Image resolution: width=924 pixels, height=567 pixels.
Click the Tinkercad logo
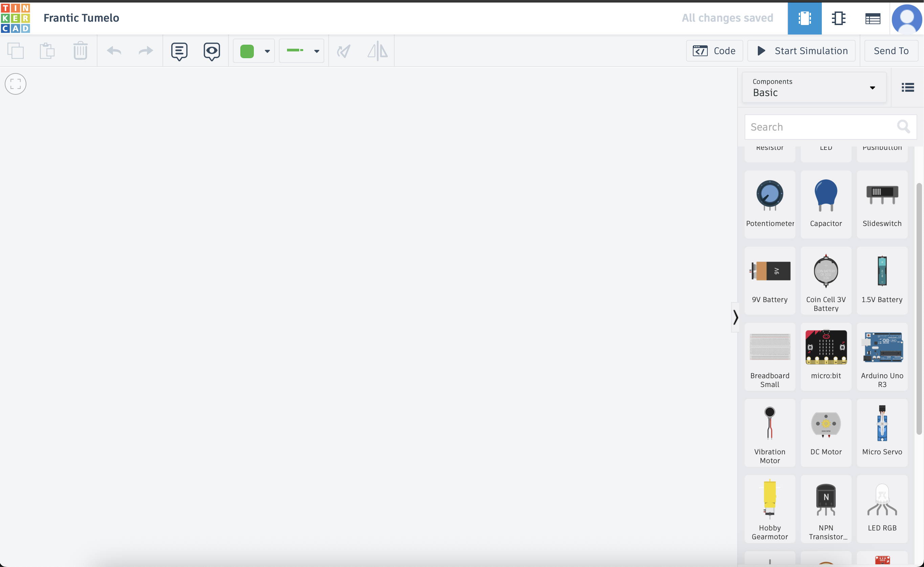[x=15, y=18]
